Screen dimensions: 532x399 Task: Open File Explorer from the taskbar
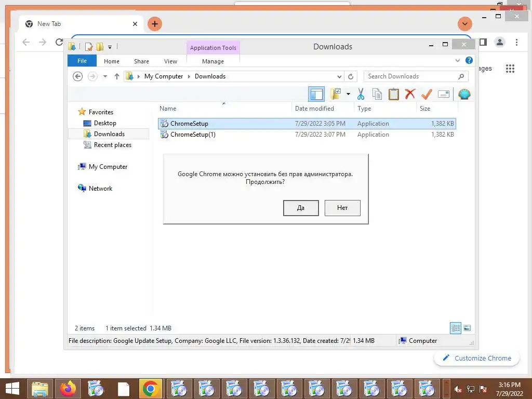(39, 389)
